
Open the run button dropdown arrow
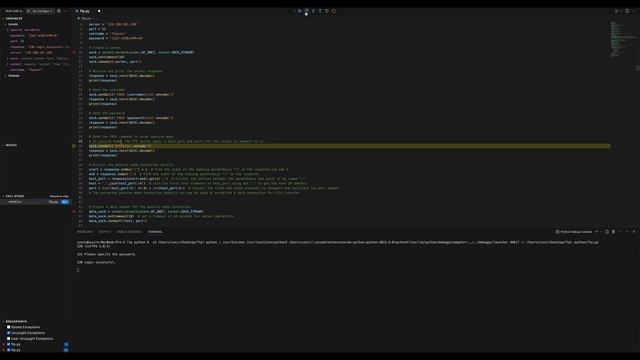(621, 11)
